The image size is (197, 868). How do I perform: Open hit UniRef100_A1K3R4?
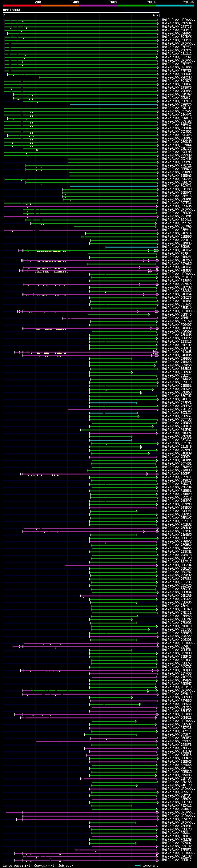(177, 433)
